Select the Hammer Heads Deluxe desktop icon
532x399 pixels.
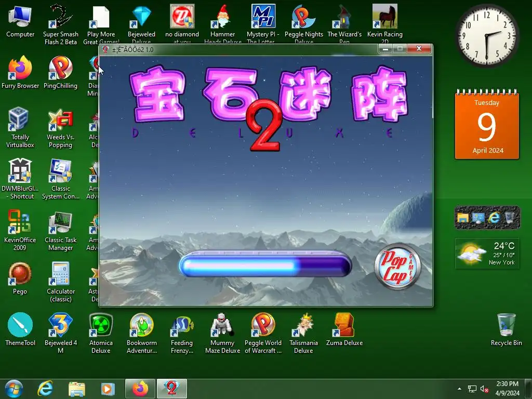(x=222, y=23)
